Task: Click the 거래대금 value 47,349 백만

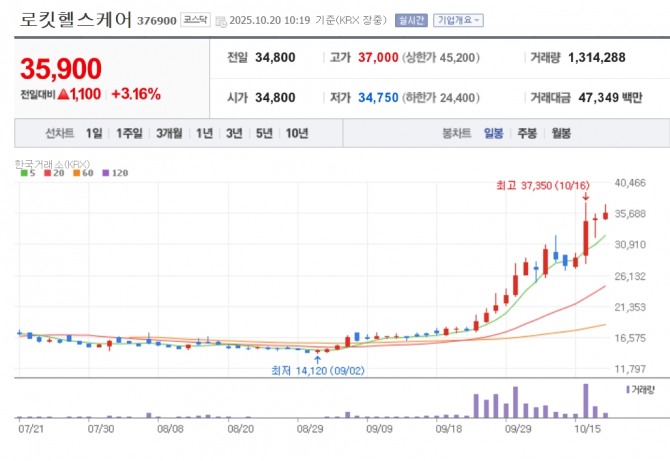Action: click(610, 98)
